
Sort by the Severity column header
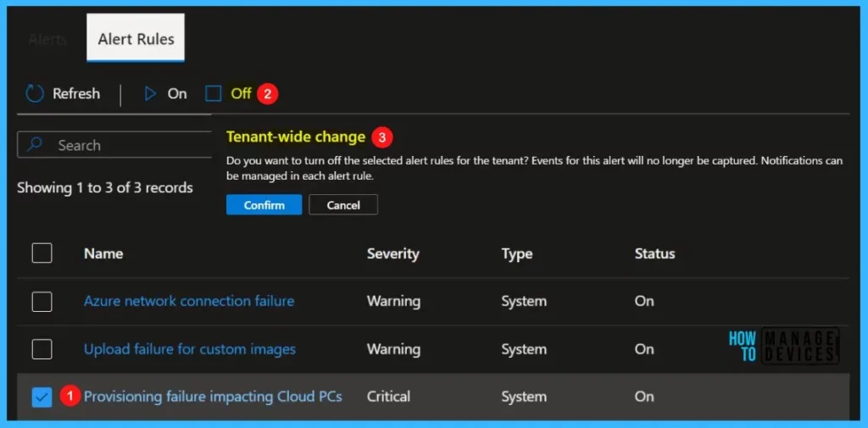tap(393, 253)
